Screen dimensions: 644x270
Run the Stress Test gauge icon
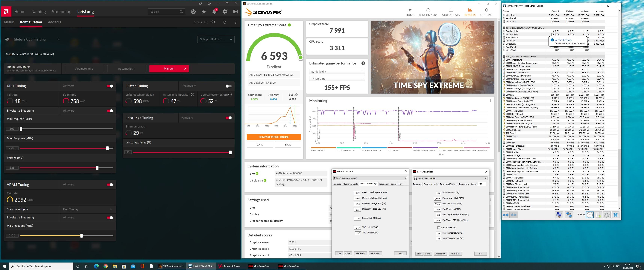(213, 22)
